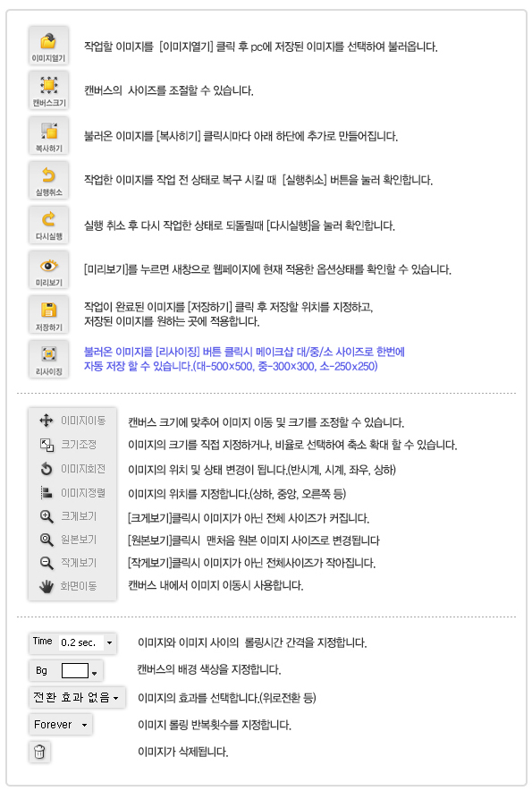532x791 pixels.
Task: Delete image with the trash can icon
Action: (x=39, y=752)
